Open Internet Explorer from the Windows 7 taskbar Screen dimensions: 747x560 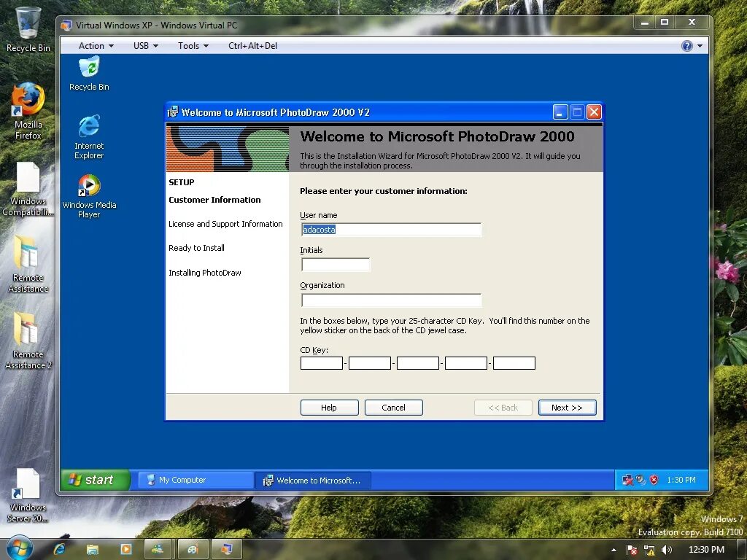[x=59, y=548]
